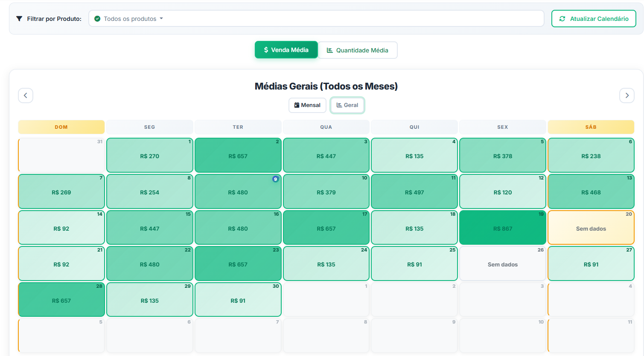Click the blue badge on day 9
The width and height of the screenshot is (644, 356).
coord(275,179)
